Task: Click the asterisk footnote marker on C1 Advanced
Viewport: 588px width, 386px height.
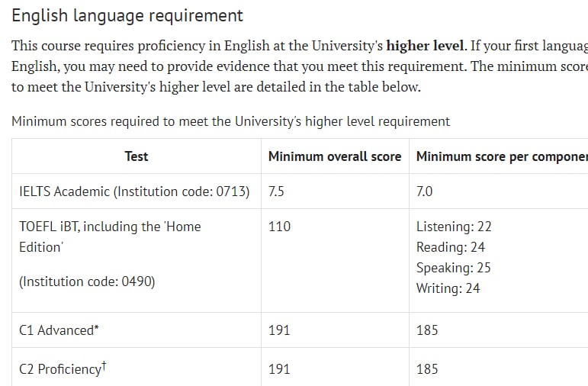Action: (96, 327)
